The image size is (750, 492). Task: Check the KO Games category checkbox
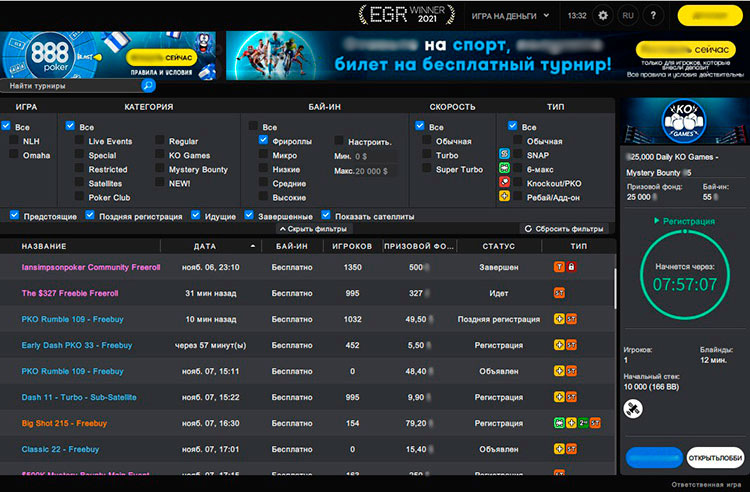coord(160,154)
